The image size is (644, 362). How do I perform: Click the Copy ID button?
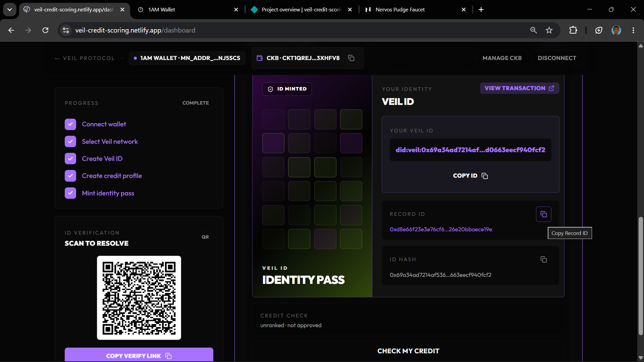(x=470, y=176)
